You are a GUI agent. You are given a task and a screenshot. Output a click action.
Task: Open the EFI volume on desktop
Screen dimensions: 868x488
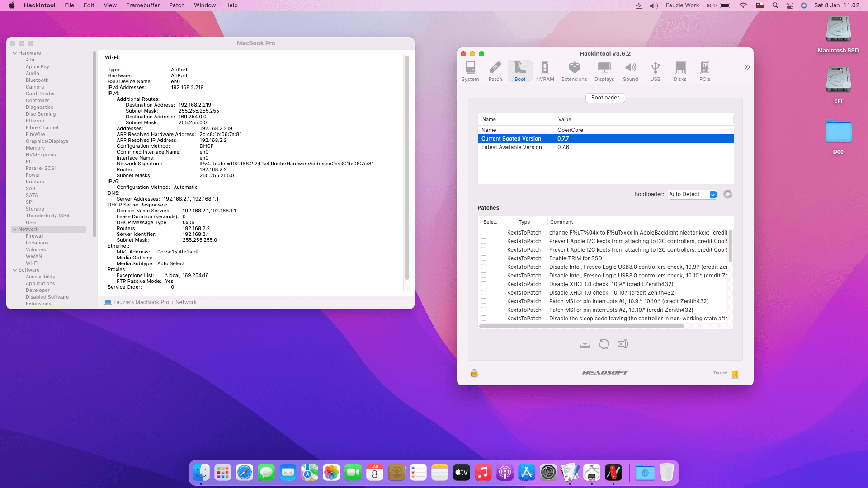point(838,85)
